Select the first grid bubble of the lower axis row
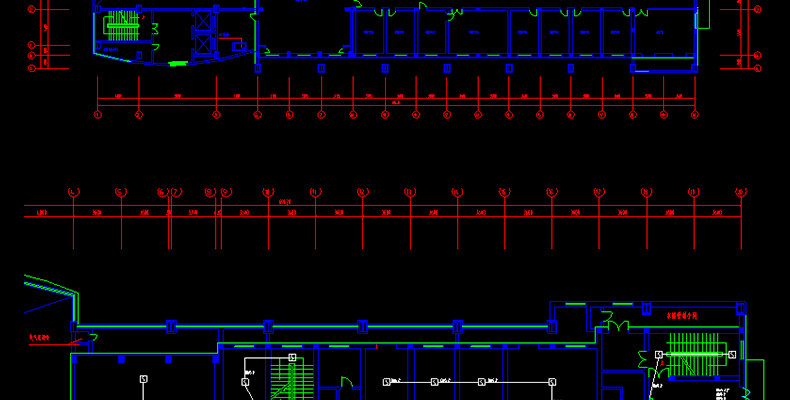 pos(74,192)
